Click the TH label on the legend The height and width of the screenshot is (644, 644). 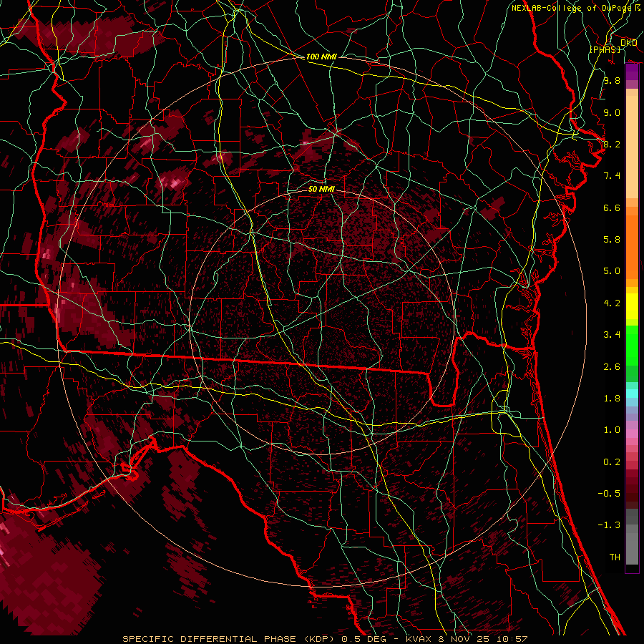click(x=614, y=557)
